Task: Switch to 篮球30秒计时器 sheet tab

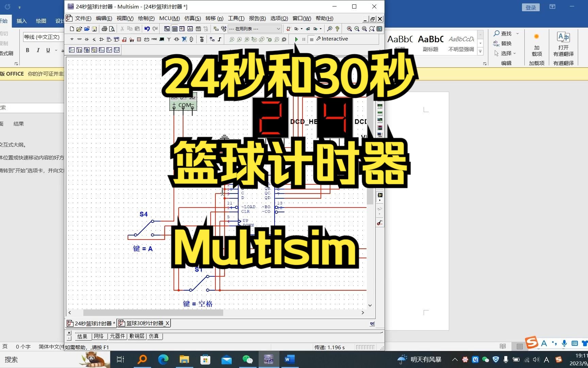Action: coord(144,323)
